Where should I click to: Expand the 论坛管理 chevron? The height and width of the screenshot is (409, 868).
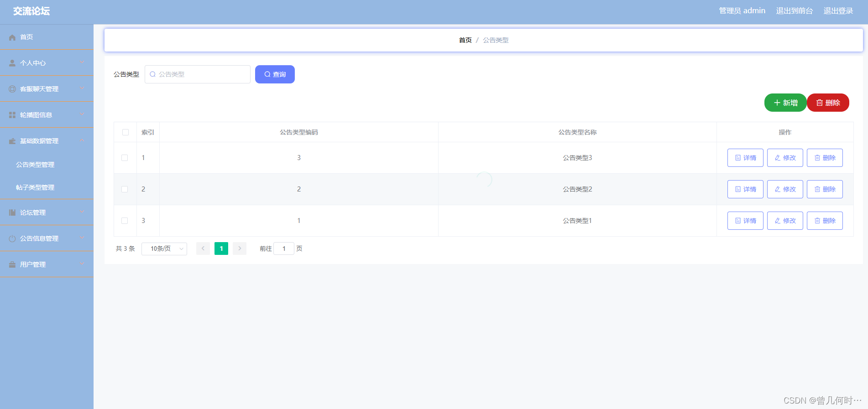point(82,212)
